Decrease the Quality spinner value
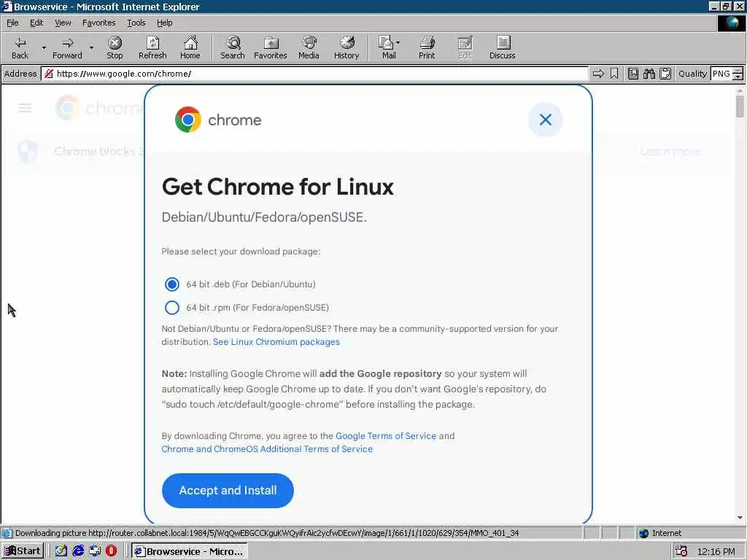Screen dimensions: 747x560 pos(738,77)
